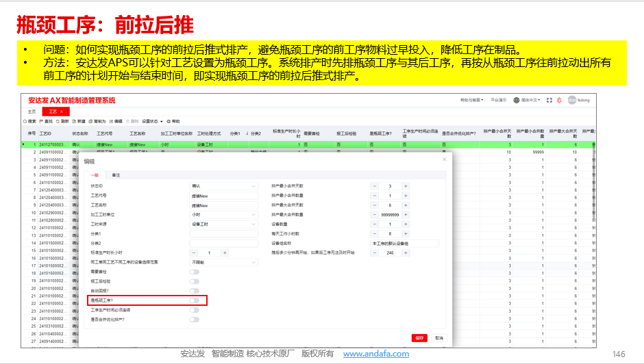
Task: Open the www.andafa.com link
Action: [376, 354]
